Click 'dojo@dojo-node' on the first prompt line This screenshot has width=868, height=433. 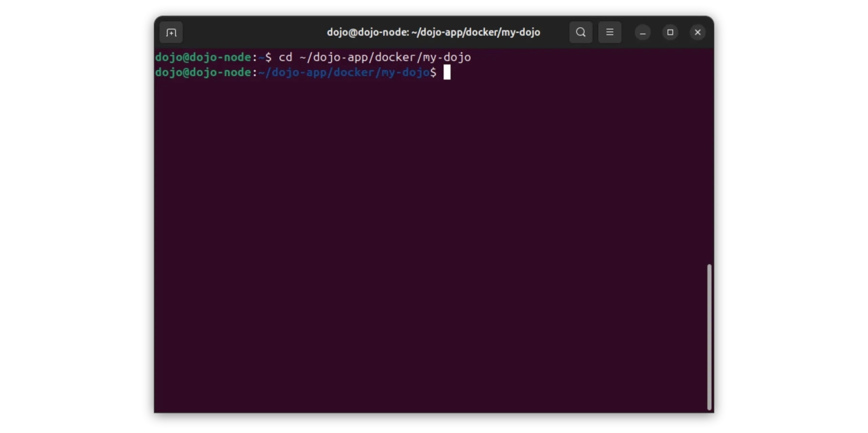point(203,58)
